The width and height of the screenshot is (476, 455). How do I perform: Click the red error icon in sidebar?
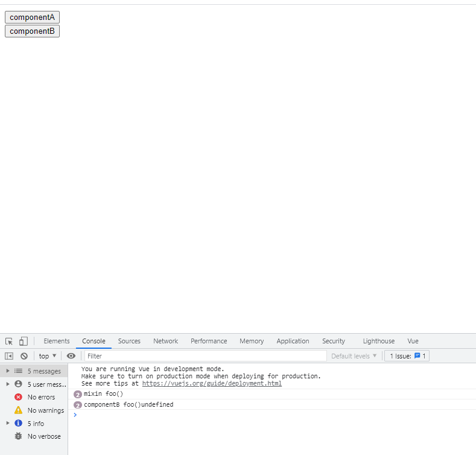tap(18, 397)
